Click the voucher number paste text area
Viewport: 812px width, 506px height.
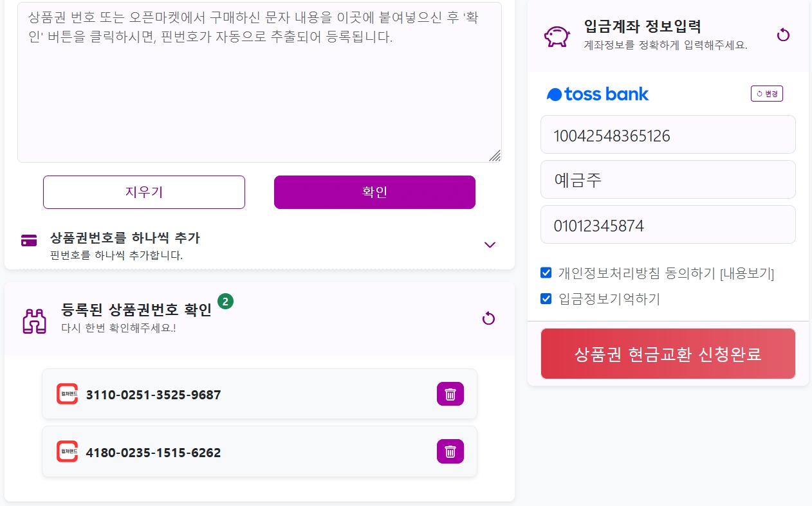259,82
